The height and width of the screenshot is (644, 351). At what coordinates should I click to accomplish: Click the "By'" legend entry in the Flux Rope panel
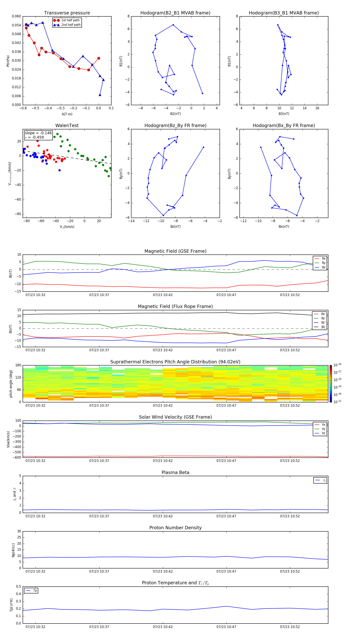coord(320,318)
